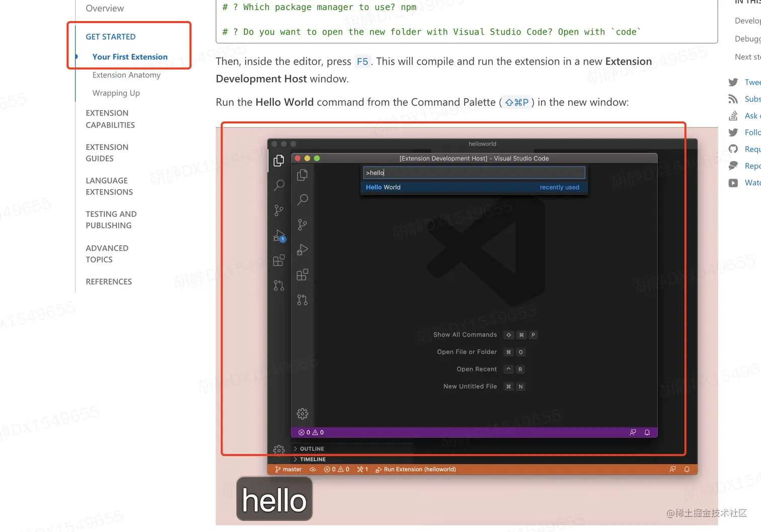Screen dimensions: 761x532
Task: Expand REFERENCES nav section
Action: pos(109,282)
